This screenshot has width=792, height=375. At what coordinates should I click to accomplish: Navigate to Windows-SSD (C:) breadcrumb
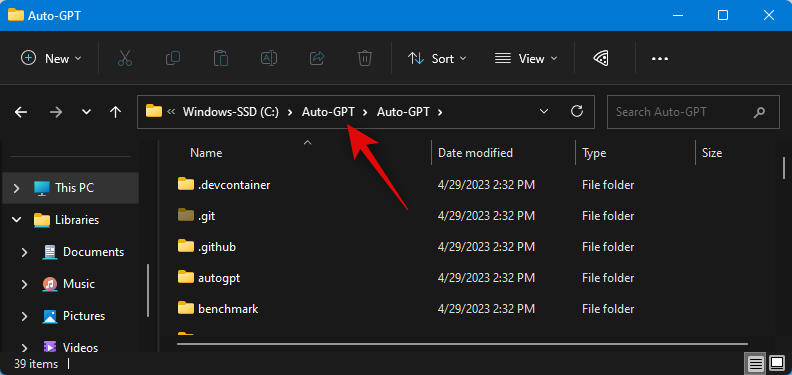pyautogui.click(x=231, y=112)
